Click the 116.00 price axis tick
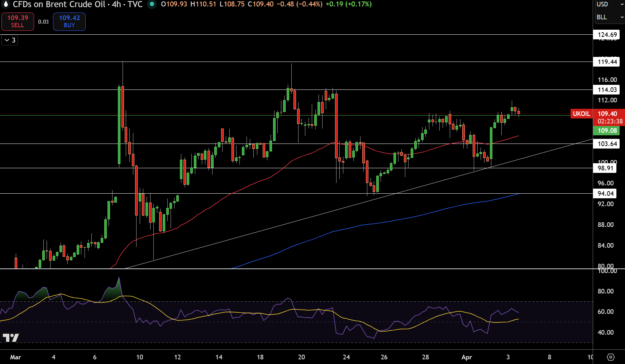This screenshot has width=625, height=364. tap(607, 80)
